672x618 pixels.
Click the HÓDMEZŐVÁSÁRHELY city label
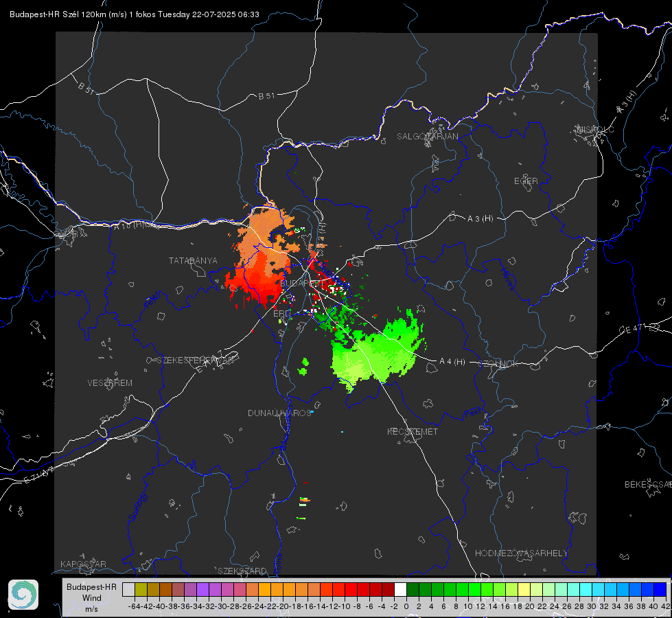pyautogui.click(x=521, y=553)
